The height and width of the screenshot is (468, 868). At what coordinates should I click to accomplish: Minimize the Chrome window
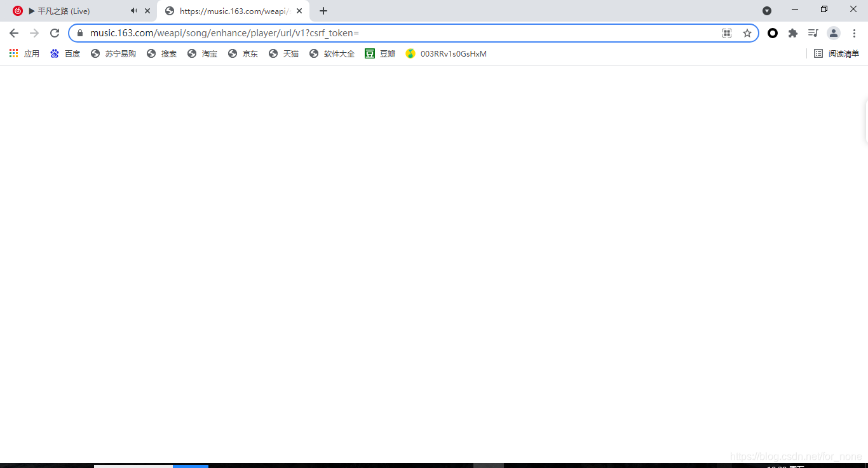(795, 9)
